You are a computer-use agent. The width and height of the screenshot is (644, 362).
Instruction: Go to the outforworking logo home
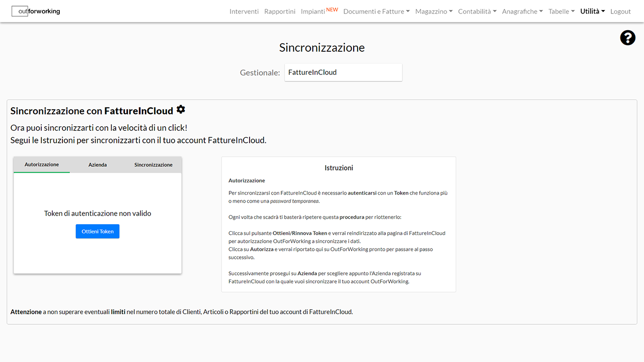36,11
